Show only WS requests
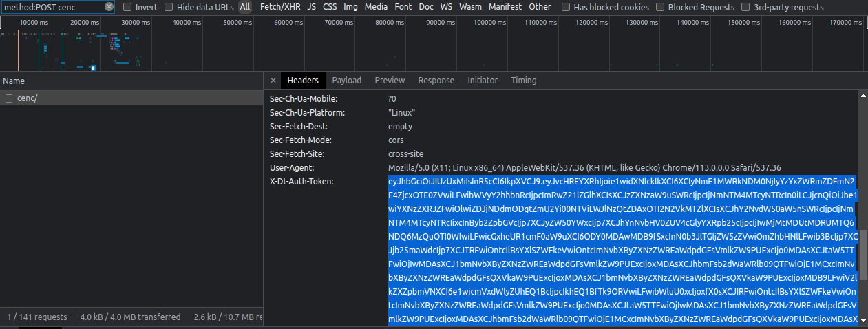 click(446, 7)
